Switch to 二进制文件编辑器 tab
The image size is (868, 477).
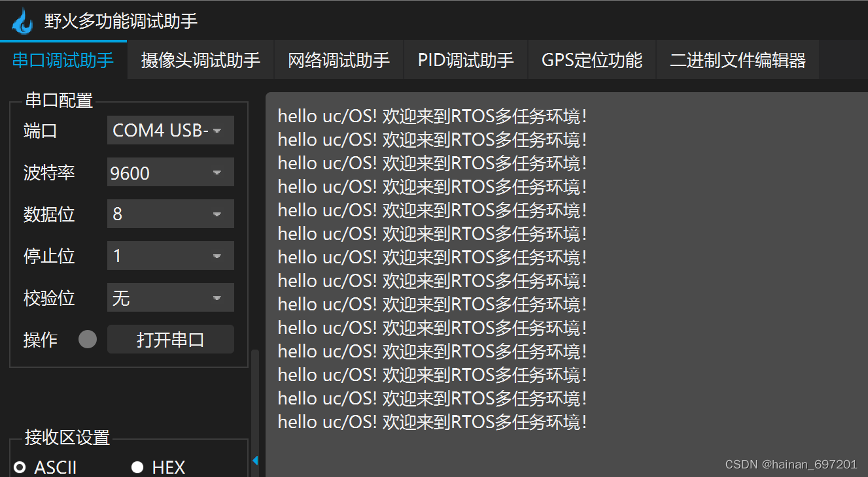coord(738,60)
